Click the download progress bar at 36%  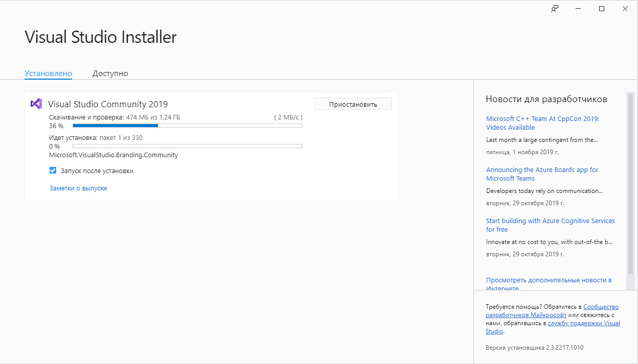[x=187, y=126]
